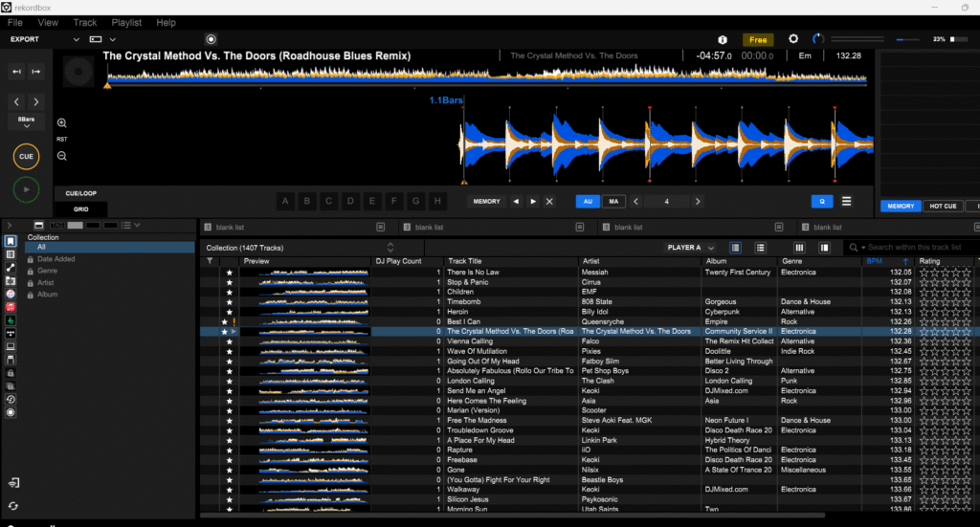Open the Explorer computer icon in sidebar
The image size is (980, 527).
pos(11,346)
